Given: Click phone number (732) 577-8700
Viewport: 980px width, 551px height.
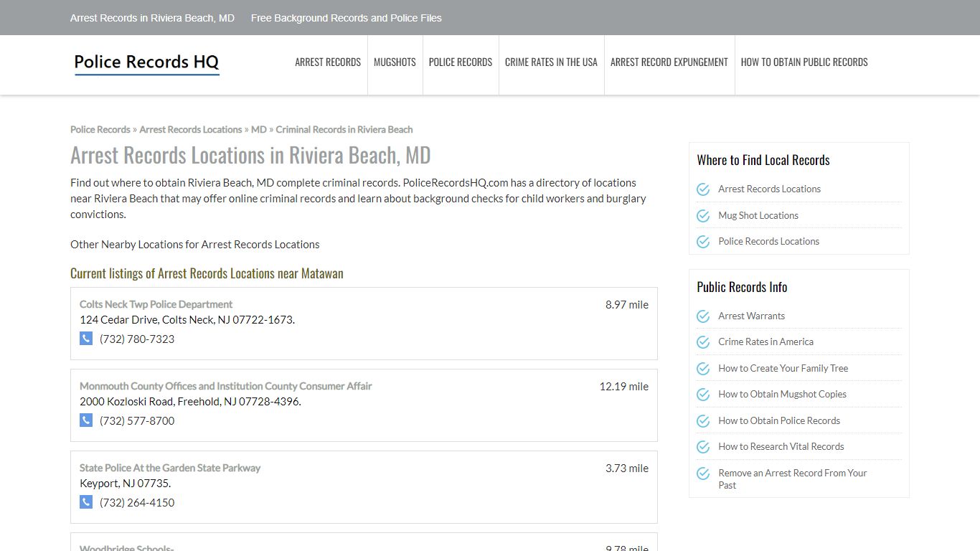Looking at the screenshot, I should click(137, 420).
